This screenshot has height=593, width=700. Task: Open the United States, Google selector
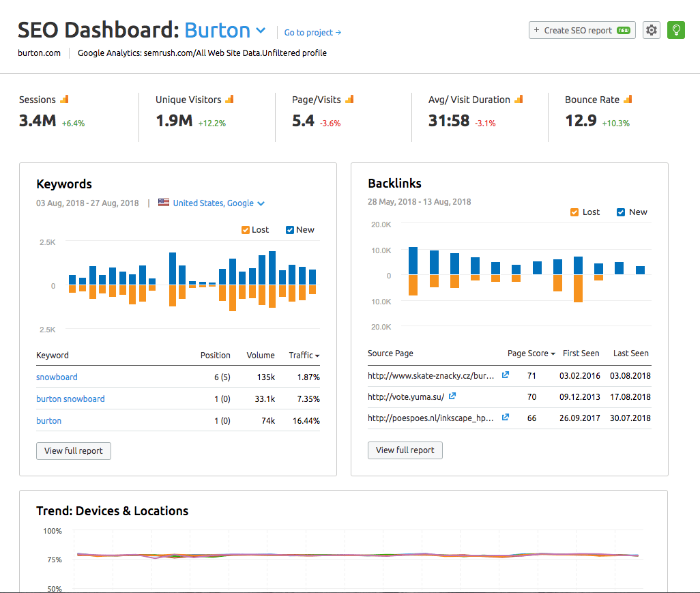pos(218,203)
